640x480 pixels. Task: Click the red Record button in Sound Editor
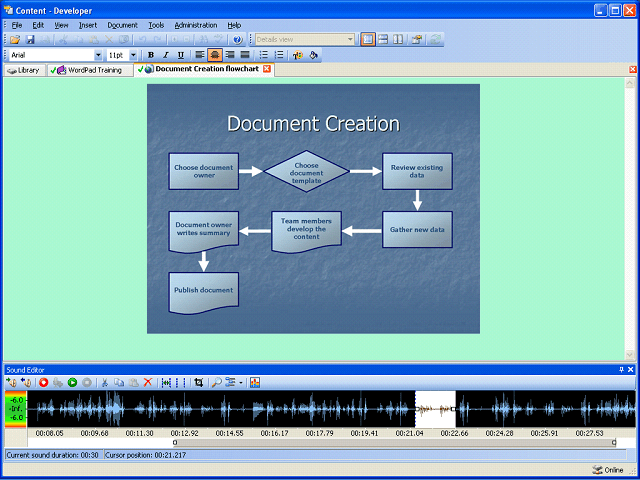click(44, 382)
